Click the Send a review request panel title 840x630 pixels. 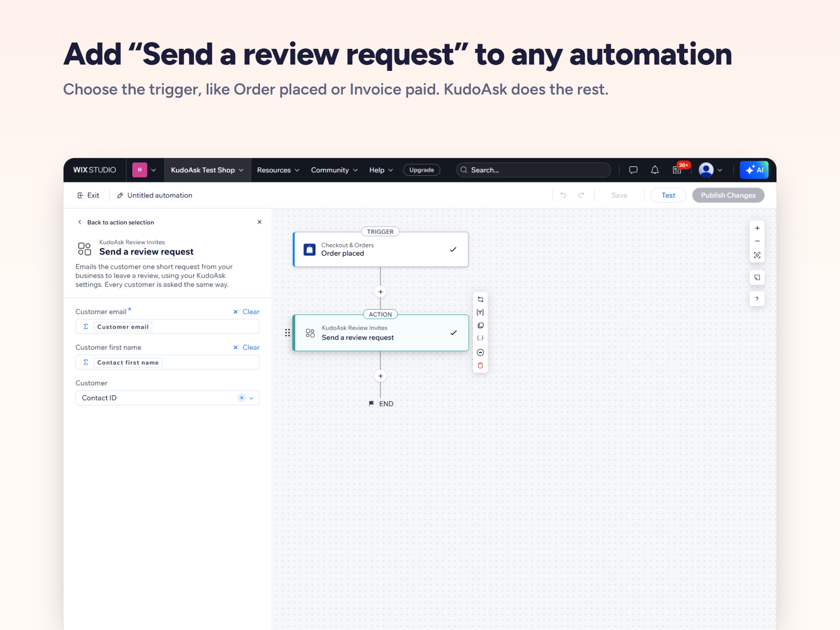tap(146, 252)
